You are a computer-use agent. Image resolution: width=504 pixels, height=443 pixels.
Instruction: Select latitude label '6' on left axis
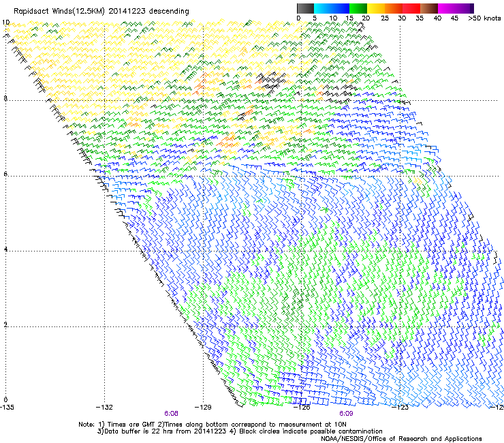click(5, 174)
